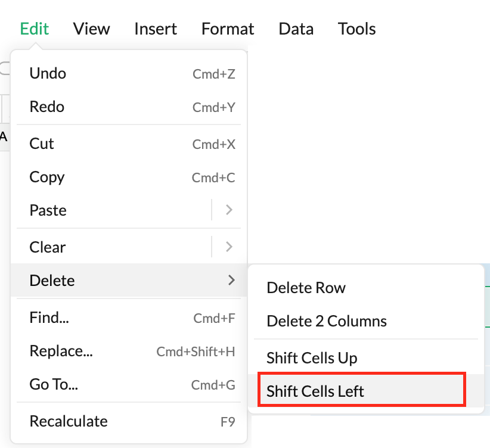Open the Format menu

tap(228, 29)
